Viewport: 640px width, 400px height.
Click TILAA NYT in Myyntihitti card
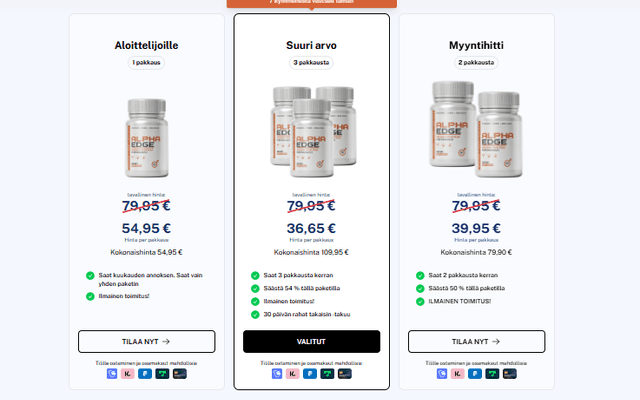point(476,342)
